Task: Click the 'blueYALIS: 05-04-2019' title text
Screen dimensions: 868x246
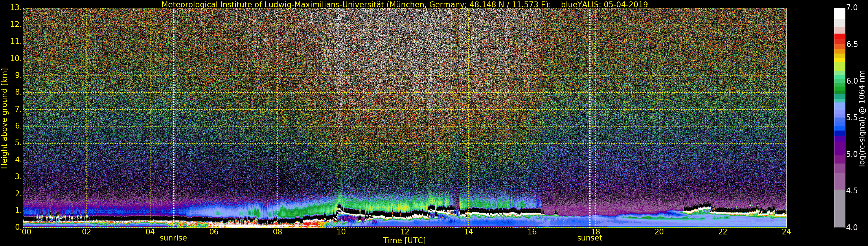Action: [604, 4]
